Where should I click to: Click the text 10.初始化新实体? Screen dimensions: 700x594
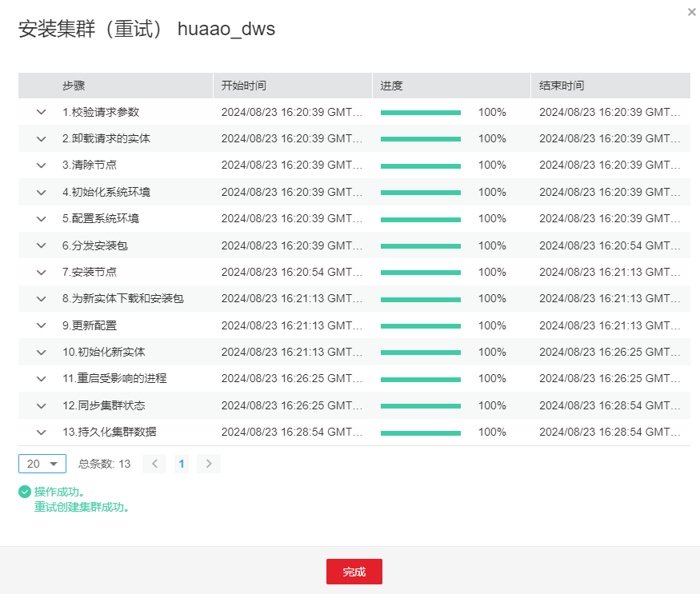click(x=104, y=352)
